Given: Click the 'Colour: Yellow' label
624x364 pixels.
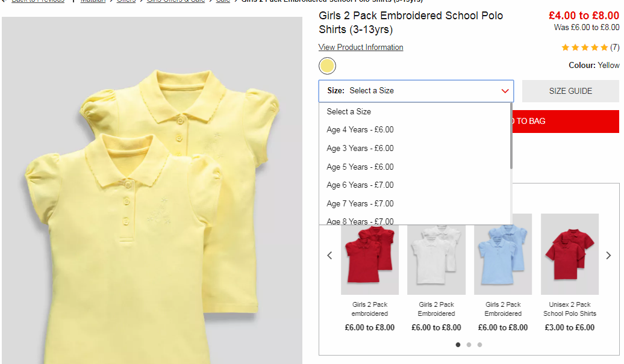Looking at the screenshot, I should coord(594,65).
